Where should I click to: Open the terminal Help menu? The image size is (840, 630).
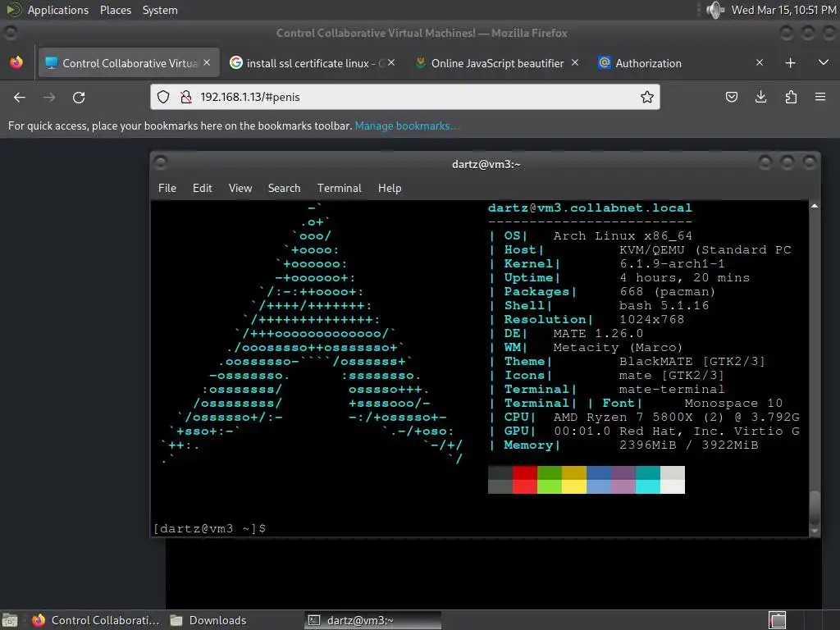coord(390,188)
